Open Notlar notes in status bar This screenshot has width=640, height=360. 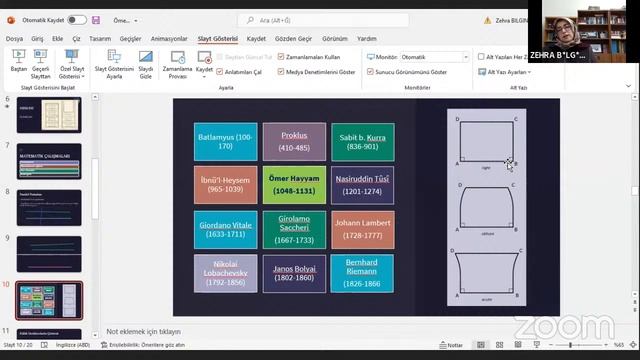click(x=451, y=345)
